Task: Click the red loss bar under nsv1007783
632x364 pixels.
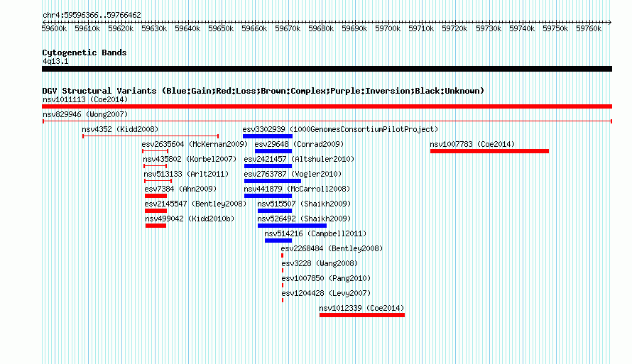Action: [x=489, y=151]
